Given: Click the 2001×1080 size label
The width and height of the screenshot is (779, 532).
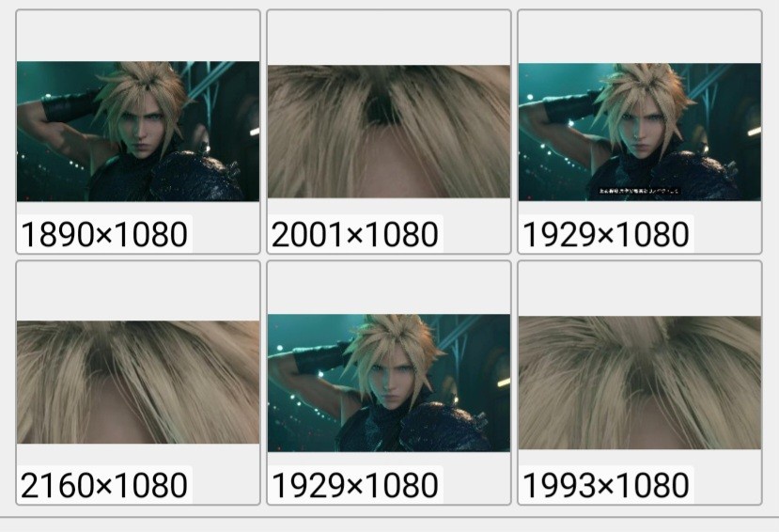Looking at the screenshot, I should (x=354, y=234).
